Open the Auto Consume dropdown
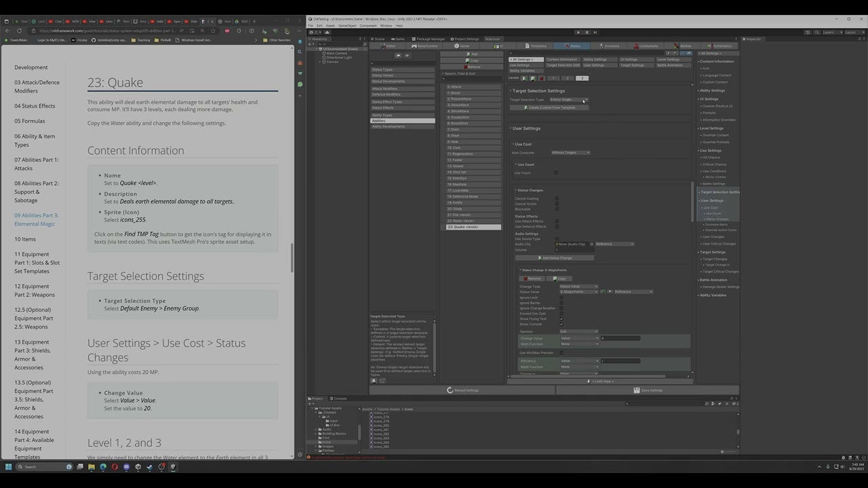The width and height of the screenshot is (868, 488). (x=570, y=152)
